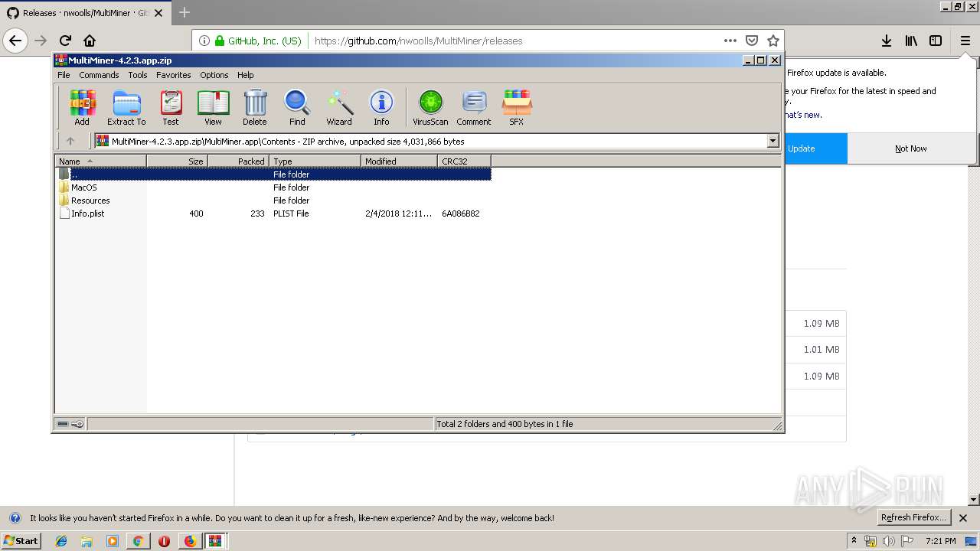980x551 pixels.
Task: Select the MacOS folder
Action: tap(83, 187)
